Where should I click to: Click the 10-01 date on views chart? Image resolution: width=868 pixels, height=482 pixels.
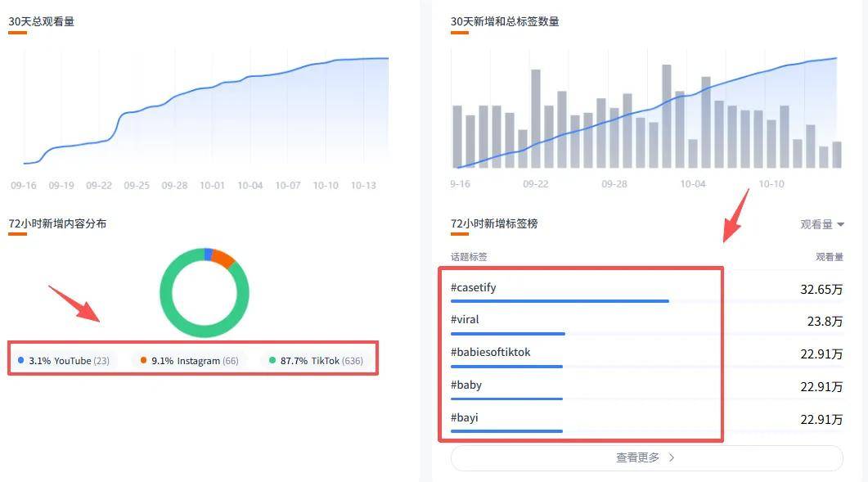pyautogui.click(x=212, y=186)
